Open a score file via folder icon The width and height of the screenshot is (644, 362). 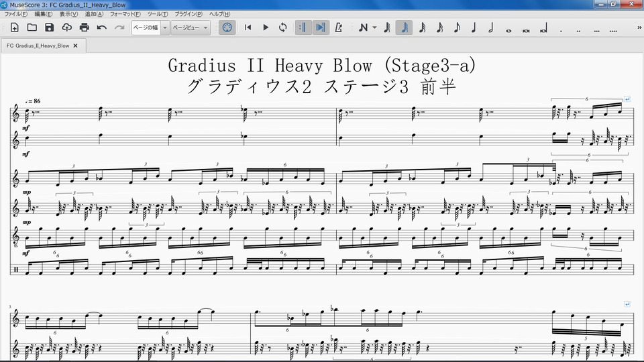coord(32,27)
